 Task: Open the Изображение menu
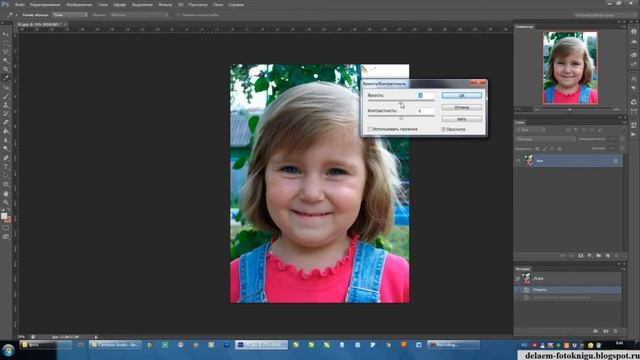pyautogui.click(x=79, y=4)
